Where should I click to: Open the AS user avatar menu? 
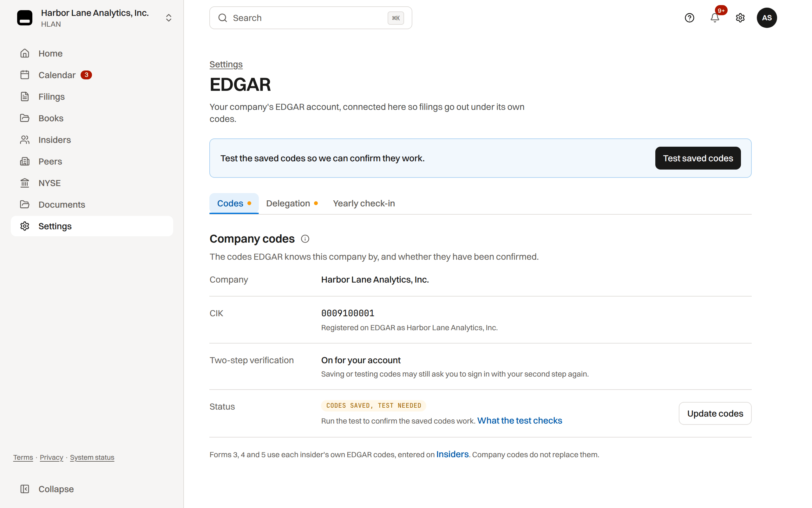pyautogui.click(x=766, y=18)
